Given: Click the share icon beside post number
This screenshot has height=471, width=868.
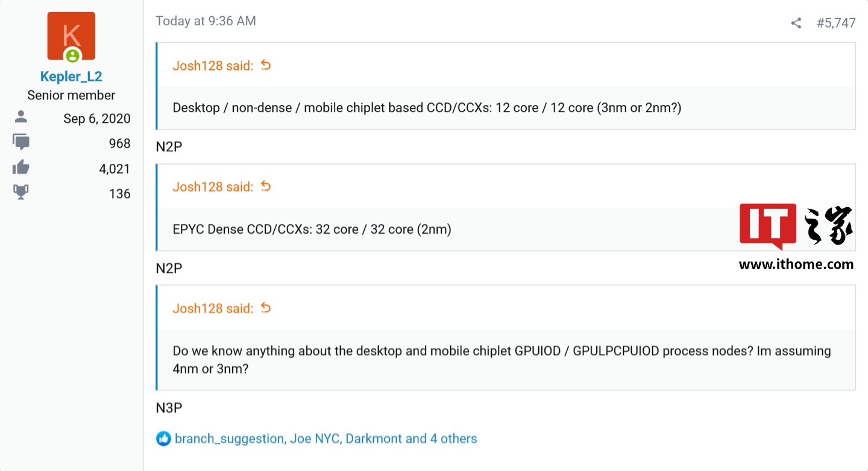Looking at the screenshot, I should [x=796, y=23].
